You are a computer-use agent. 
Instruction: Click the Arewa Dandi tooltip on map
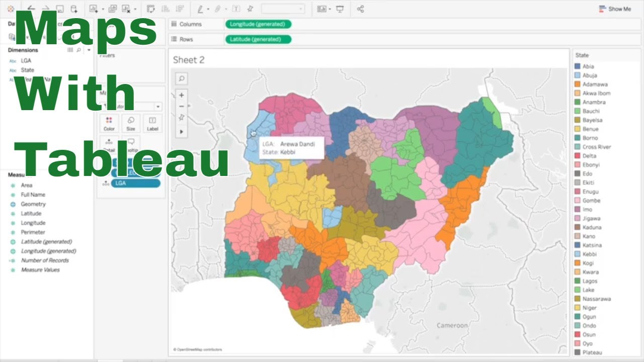click(291, 148)
